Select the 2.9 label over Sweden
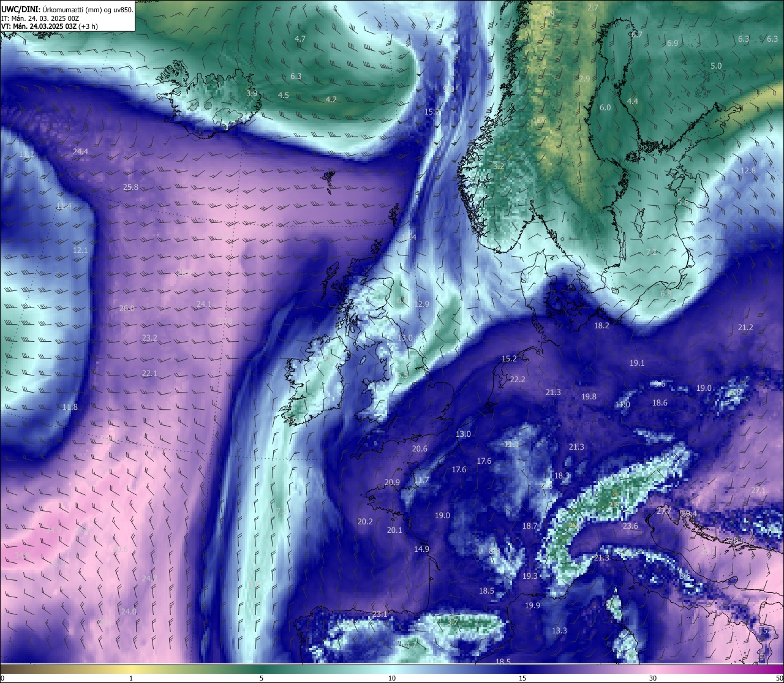 click(x=584, y=79)
